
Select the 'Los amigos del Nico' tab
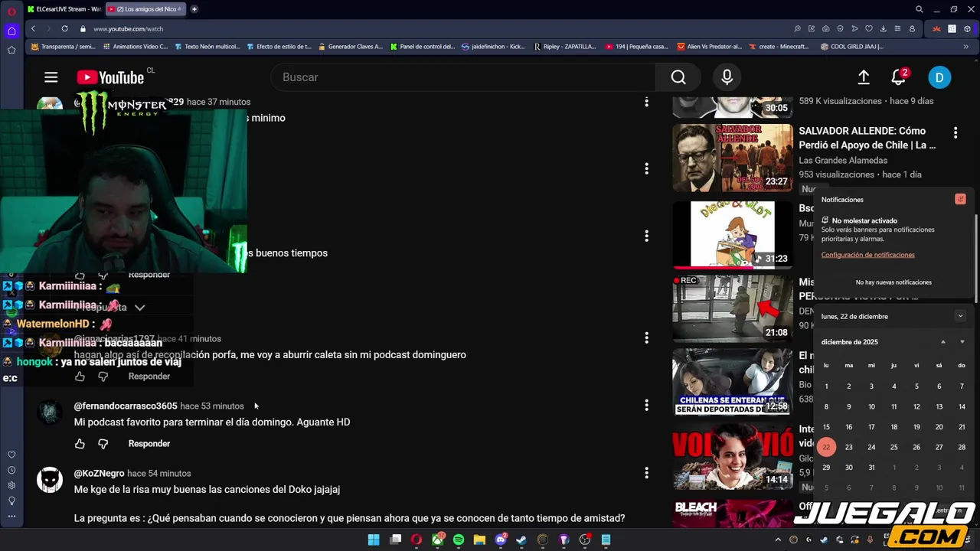coord(144,9)
